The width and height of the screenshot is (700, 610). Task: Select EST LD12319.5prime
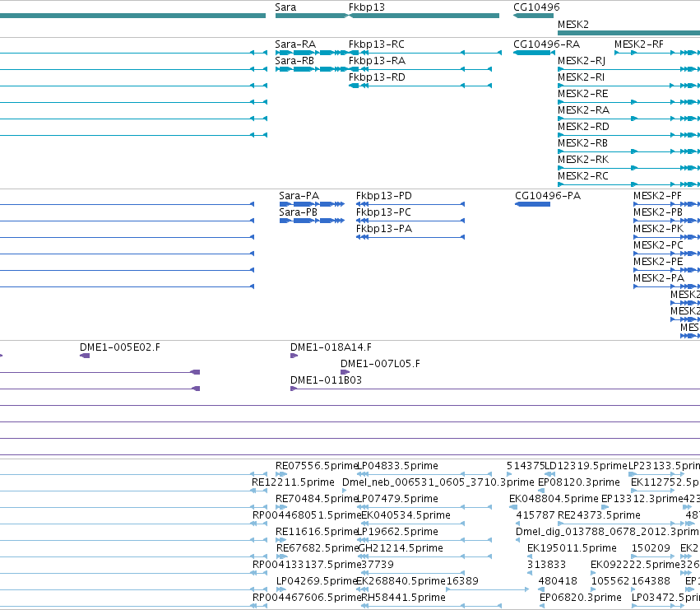[x=549, y=474]
